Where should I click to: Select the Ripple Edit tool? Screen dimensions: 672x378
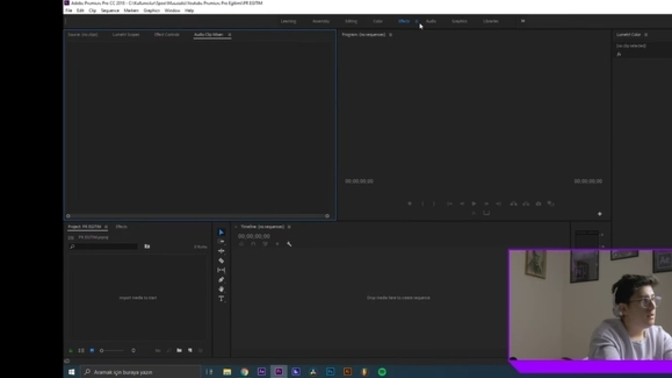coord(221,251)
